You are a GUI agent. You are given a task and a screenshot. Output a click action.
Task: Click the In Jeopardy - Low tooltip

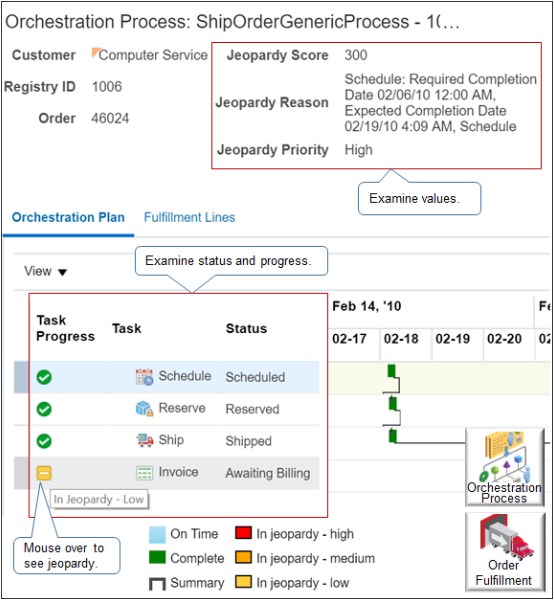click(99, 499)
